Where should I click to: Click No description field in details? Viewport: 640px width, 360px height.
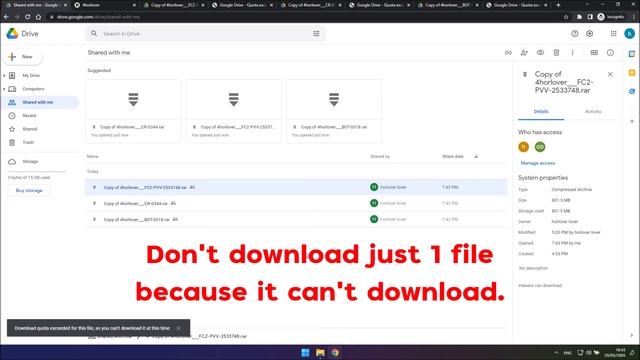(533, 268)
